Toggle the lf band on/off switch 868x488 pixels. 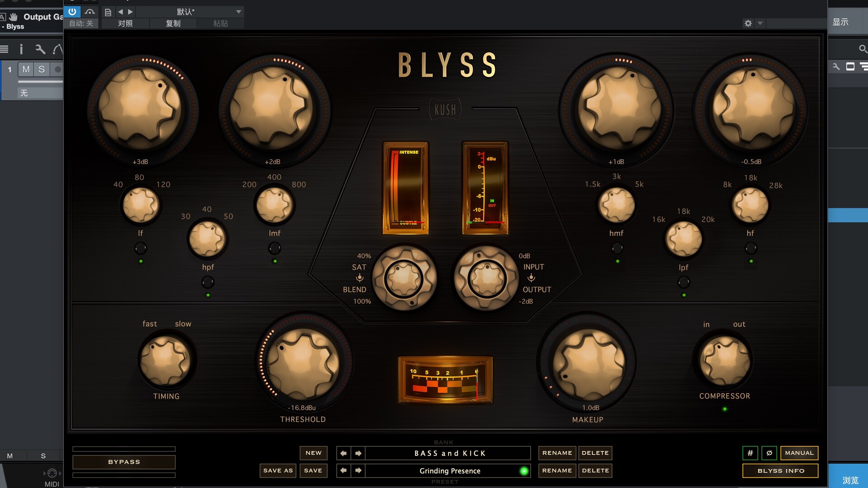141,248
